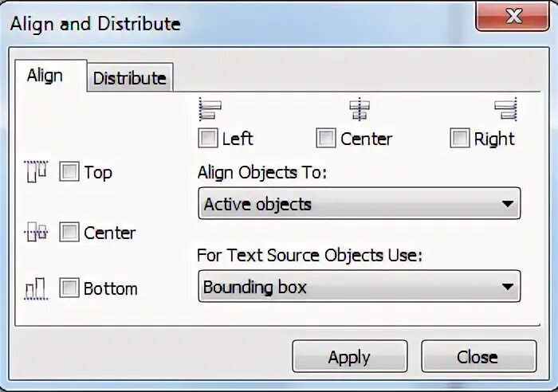Check the Bottom alignment checkbox

tap(70, 288)
